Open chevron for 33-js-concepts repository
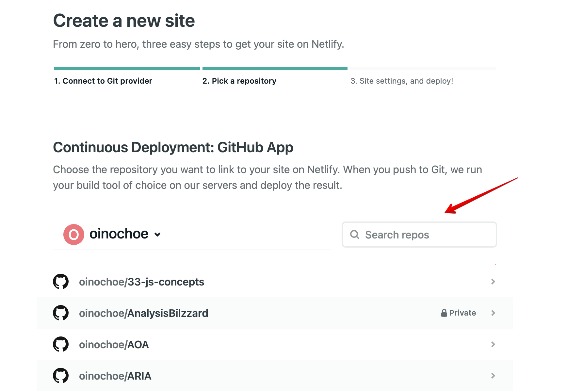The image size is (567, 392). [493, 282]
